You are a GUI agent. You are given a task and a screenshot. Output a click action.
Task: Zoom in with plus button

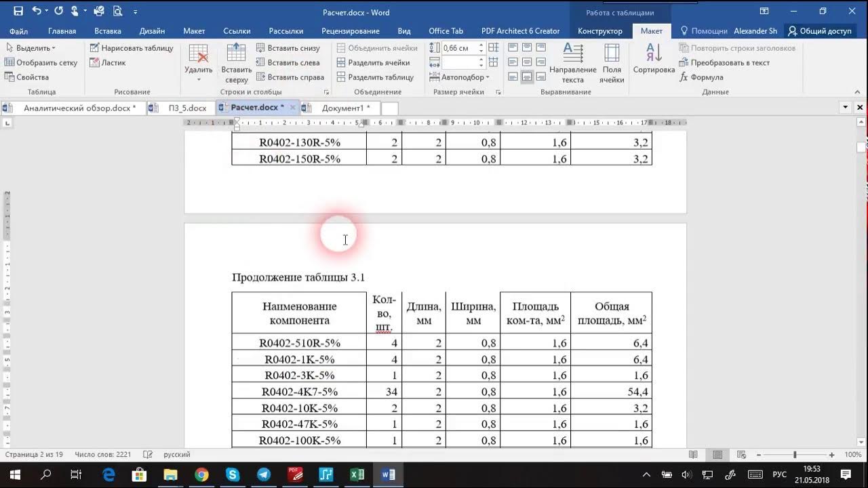831,455
